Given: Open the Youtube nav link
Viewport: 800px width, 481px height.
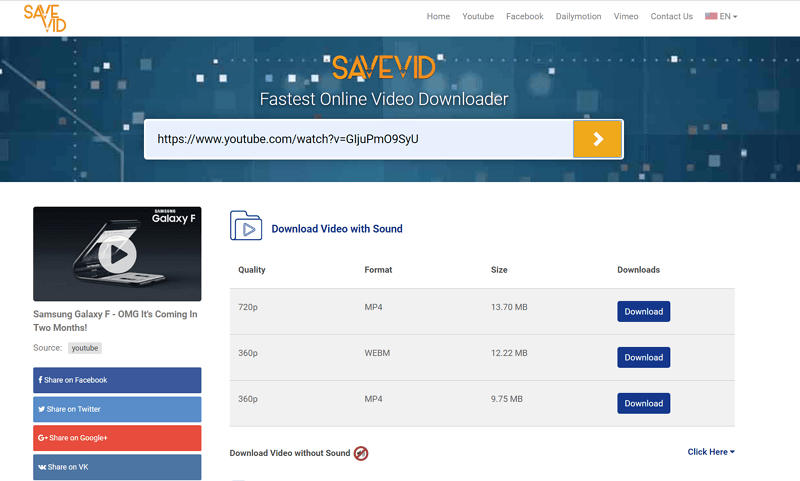Looking at the screenshot, I should (x=478, y=16).
